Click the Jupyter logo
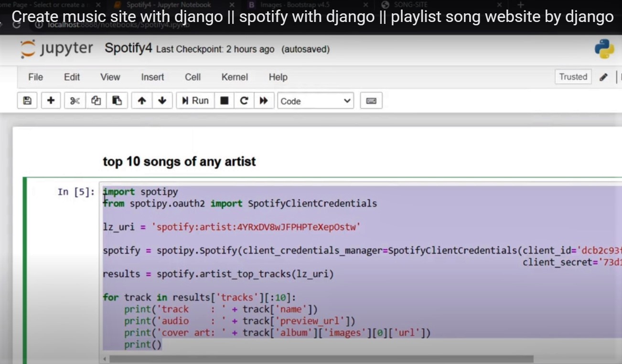 pos(56,49)
